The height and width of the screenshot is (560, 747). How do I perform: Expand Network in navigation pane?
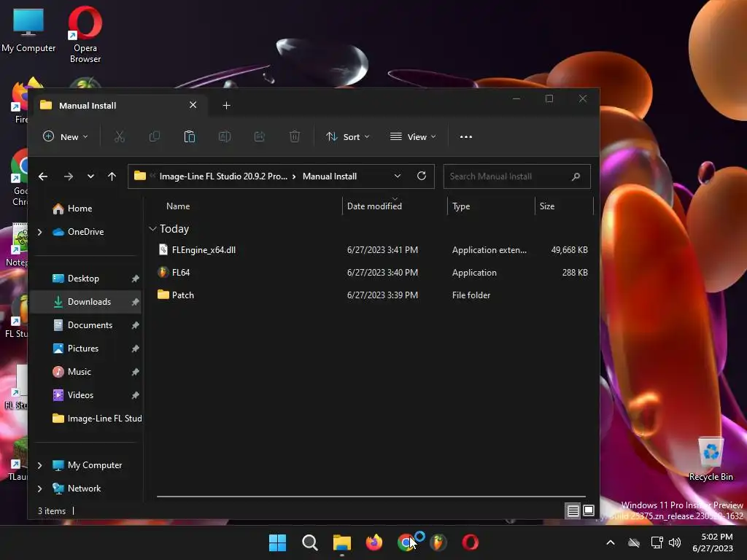point(40,489)
